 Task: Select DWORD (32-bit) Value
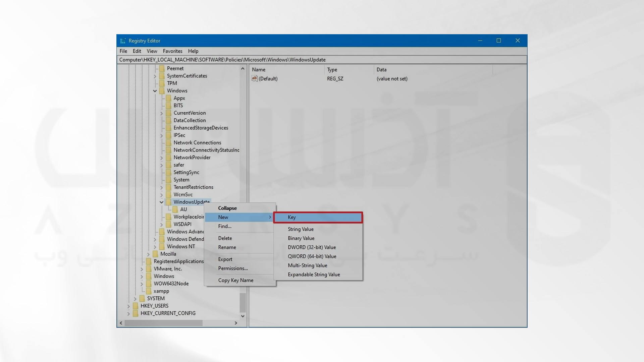[318, 247]
